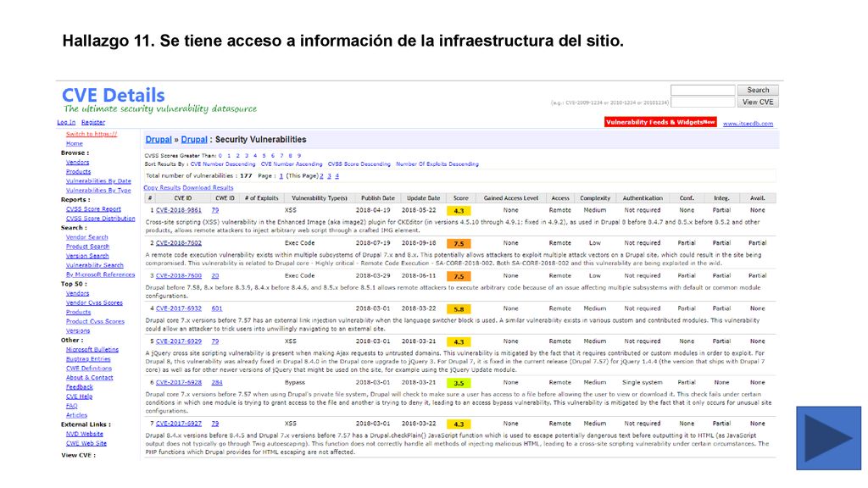Open Products under Browse

coord(78,171)
